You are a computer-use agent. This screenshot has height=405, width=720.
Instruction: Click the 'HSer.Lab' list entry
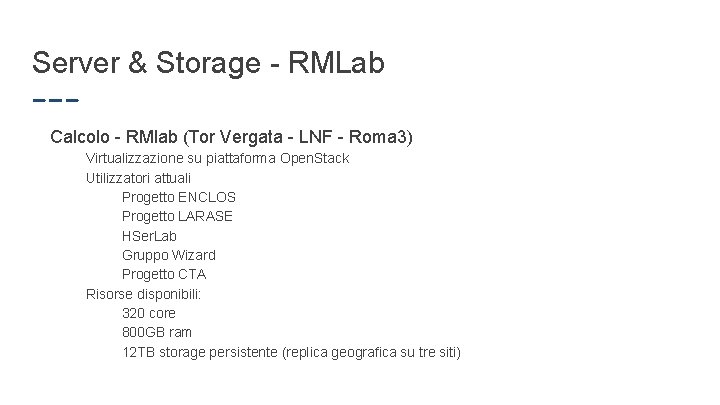pyautogui.click(x=149, y=235)
